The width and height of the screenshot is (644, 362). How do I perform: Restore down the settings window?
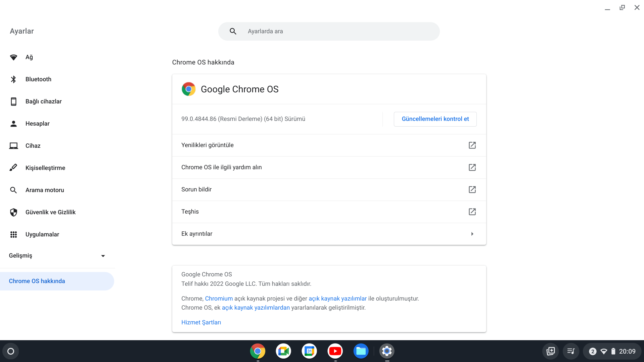point(622,7)
